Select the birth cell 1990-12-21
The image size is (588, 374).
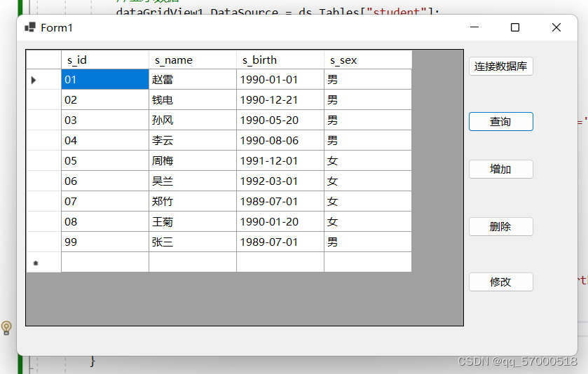tap(280, 99)
